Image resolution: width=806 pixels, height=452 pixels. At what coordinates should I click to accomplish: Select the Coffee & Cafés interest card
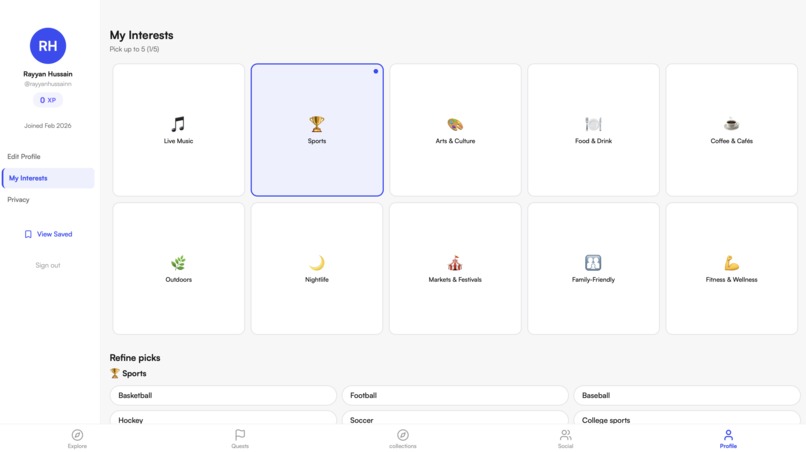(x=731, y=130)
